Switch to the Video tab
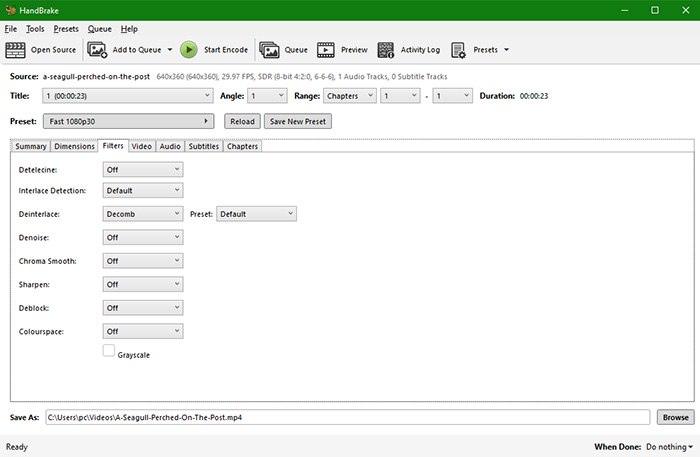This screenshot has height=457, width=700. 142,146
